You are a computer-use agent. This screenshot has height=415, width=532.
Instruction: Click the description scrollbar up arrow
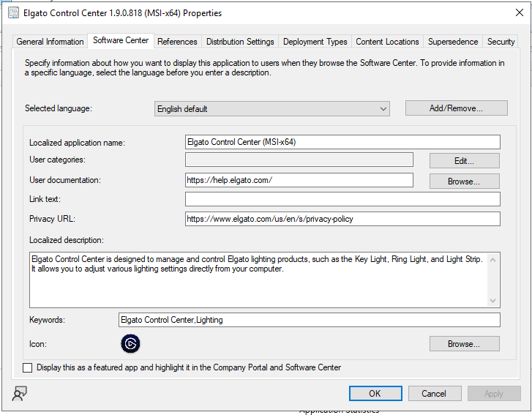(493, 260)
